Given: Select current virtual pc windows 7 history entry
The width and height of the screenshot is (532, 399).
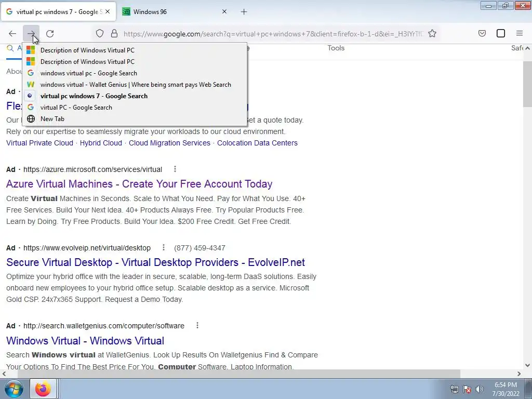Looking at the screenshot, I should pos(135,96).
